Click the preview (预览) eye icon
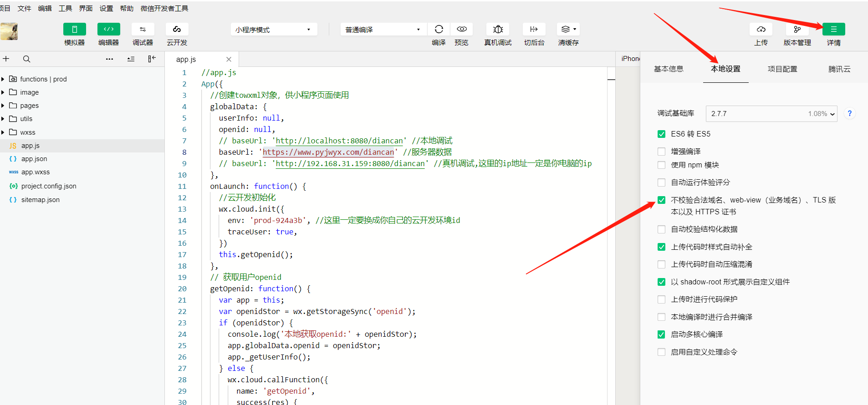 461,29
